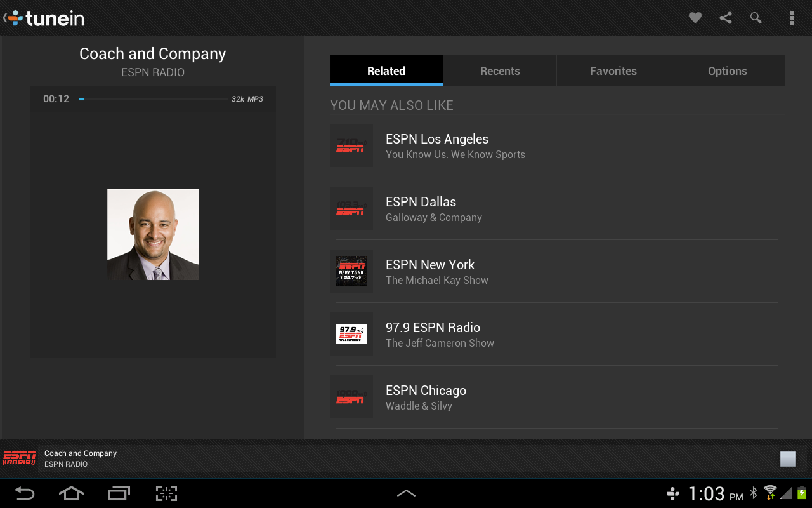Tap the Android back button

click(x=24, y=493)
